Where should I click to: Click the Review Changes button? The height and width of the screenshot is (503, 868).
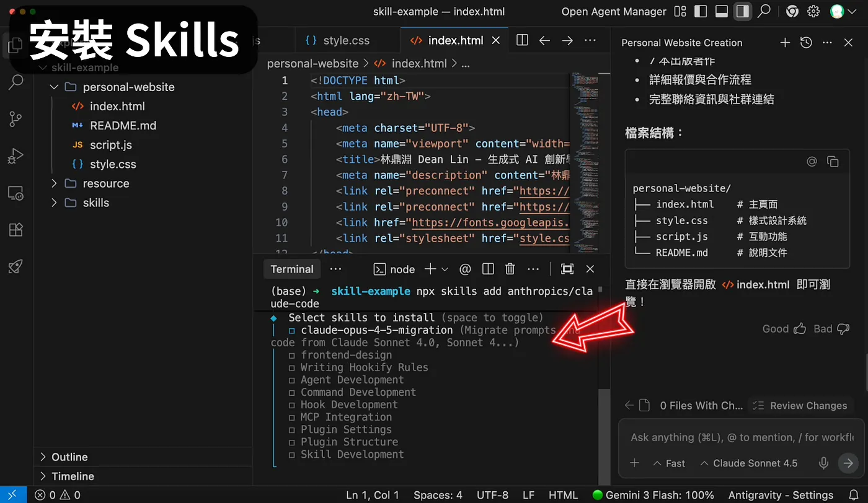800,405
